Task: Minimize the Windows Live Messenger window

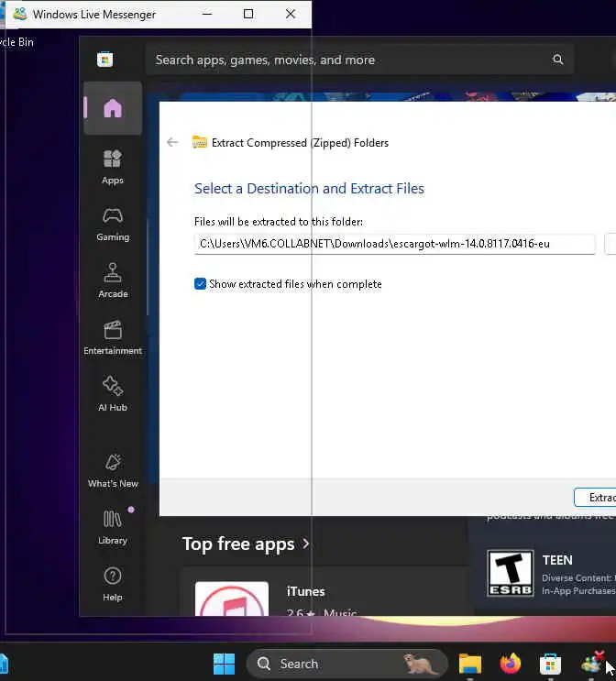Action: coord(207,14)
